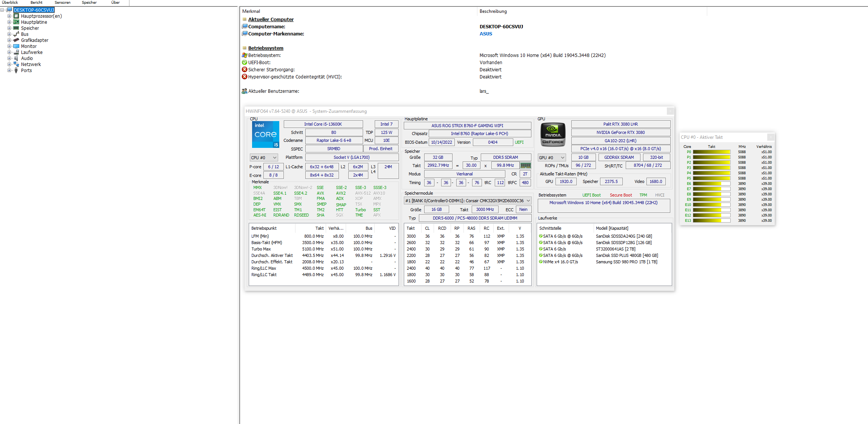Click the Ports USB plug icon
The width and height of the screenshot is (868, 424).
click(16, 71)
